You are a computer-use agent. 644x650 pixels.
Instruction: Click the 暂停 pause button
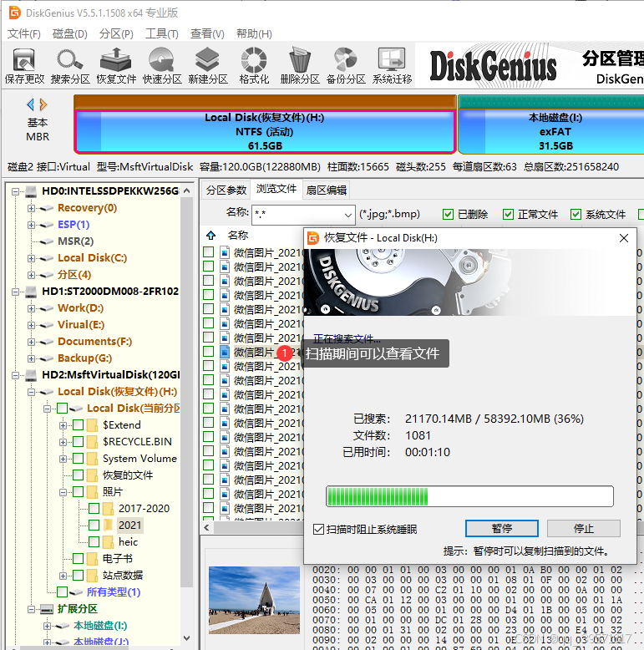click(502, 529)
